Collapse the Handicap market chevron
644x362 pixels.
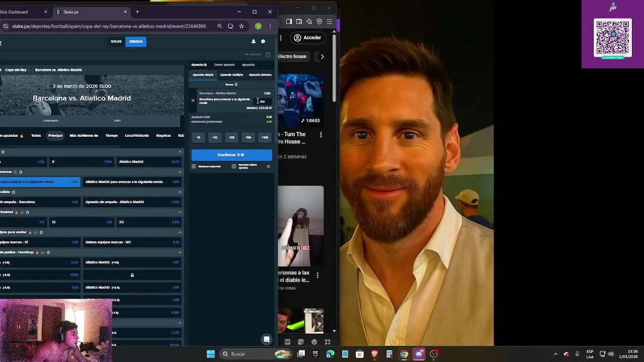[x=180, y=252]
